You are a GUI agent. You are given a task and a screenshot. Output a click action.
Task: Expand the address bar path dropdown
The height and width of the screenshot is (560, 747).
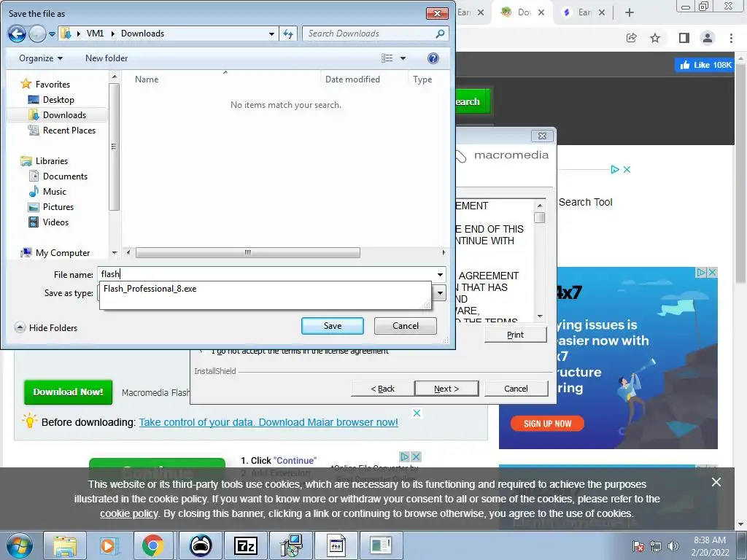[271, 34]
